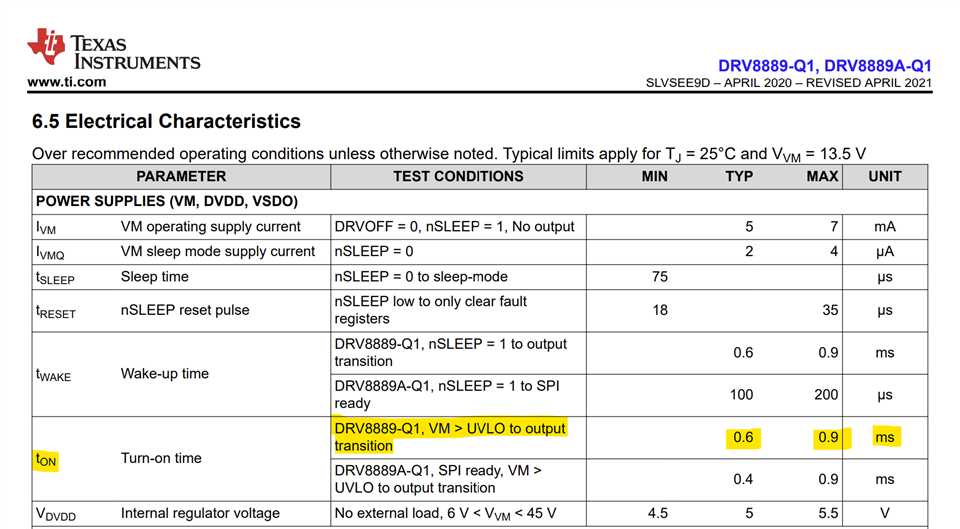
Task: Click the 'Turn-on time' description
Action: point(161,458)
